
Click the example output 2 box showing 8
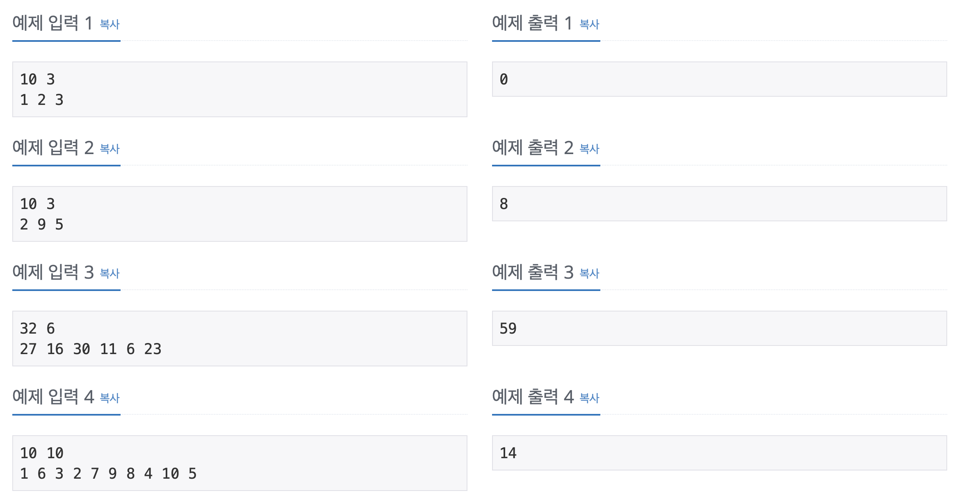(x=720, y=204)
